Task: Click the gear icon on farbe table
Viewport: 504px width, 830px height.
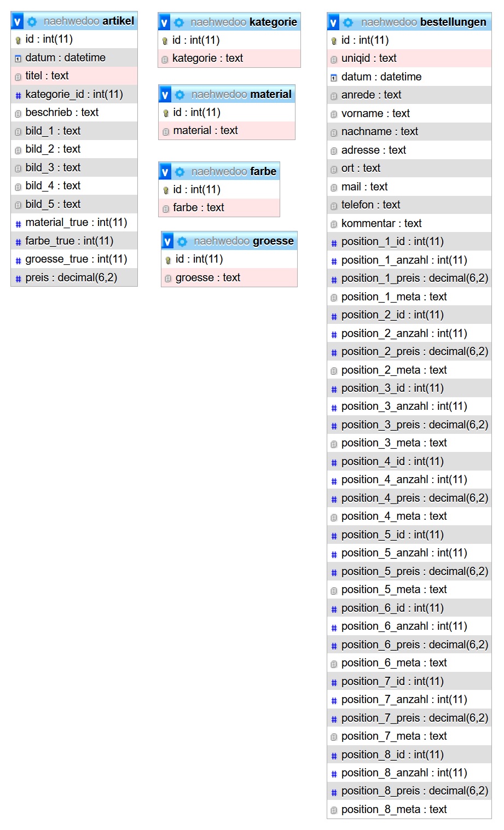Action: tap(180, 172)
